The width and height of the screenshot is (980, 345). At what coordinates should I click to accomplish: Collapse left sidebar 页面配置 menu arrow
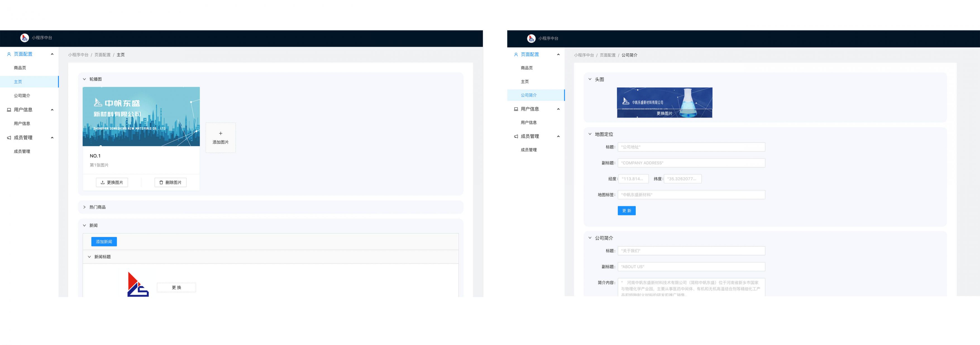pos(52,54)
